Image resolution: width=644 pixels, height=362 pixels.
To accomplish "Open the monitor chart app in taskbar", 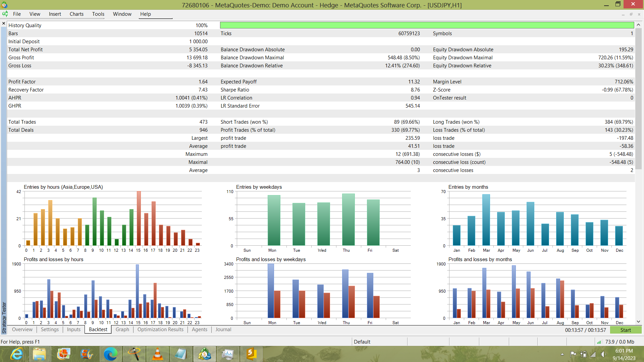I will [228, 354].
